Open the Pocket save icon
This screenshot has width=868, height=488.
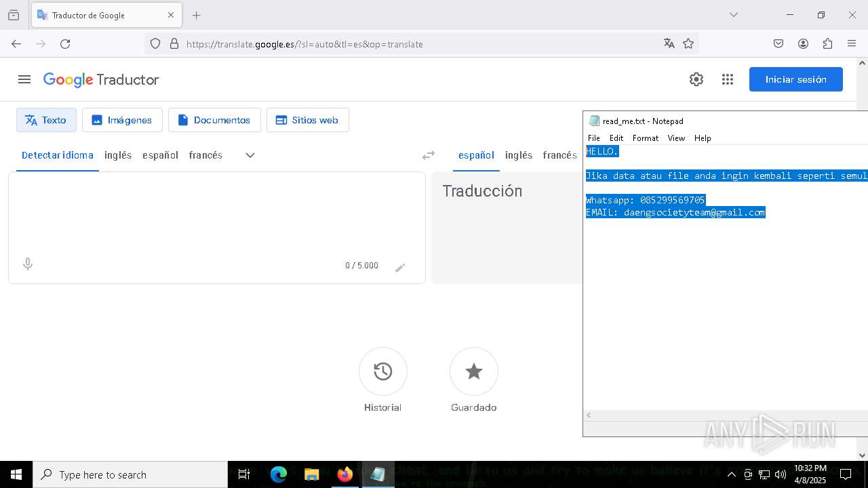point(778,44)
